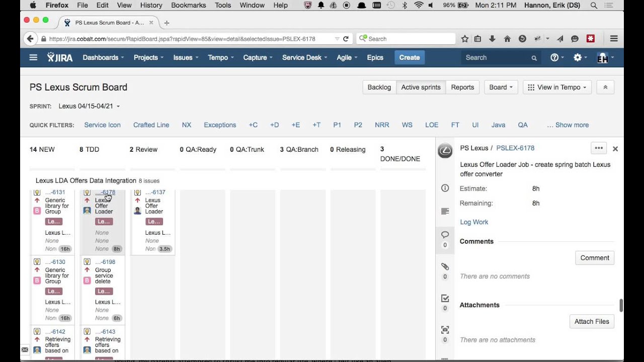This screenshot has height=362, width=644.
Task: Open the Epics navbar item
Action: (x=375, y=57)
